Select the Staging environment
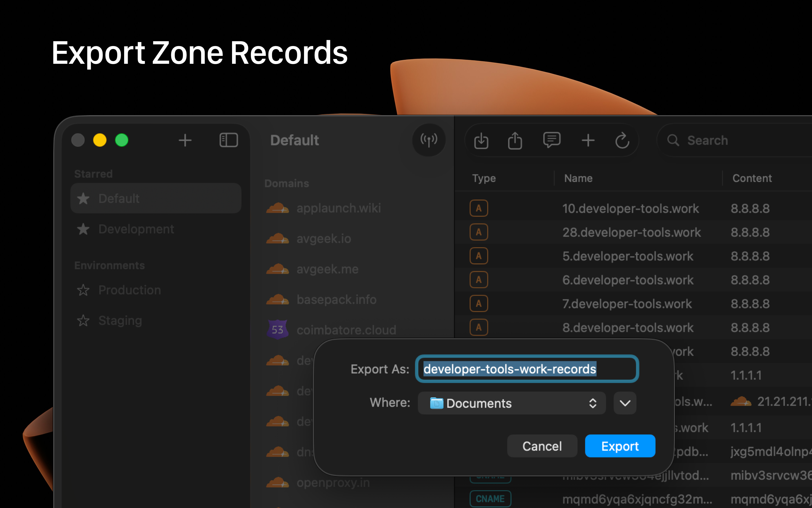The image size is (812, 508). 156,321
